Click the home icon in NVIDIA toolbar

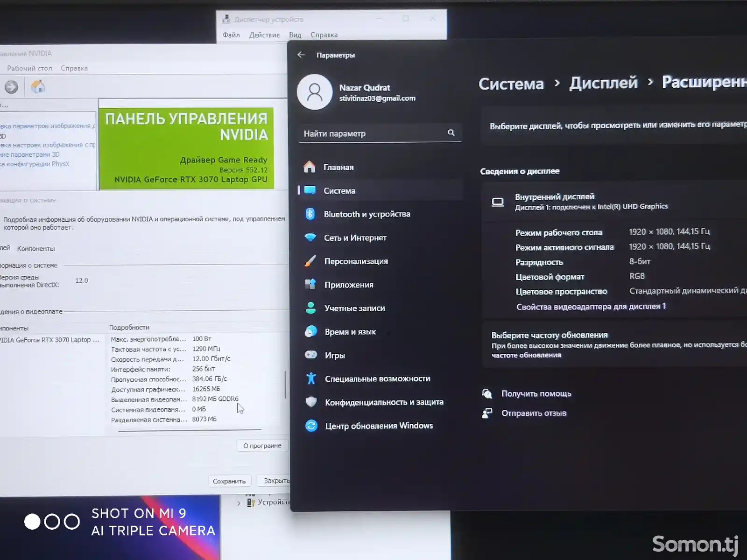(x=38, y=86)
